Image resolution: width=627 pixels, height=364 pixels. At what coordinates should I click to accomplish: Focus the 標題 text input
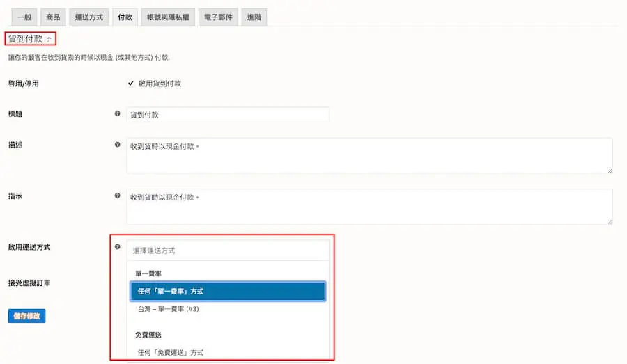(228, 115)
